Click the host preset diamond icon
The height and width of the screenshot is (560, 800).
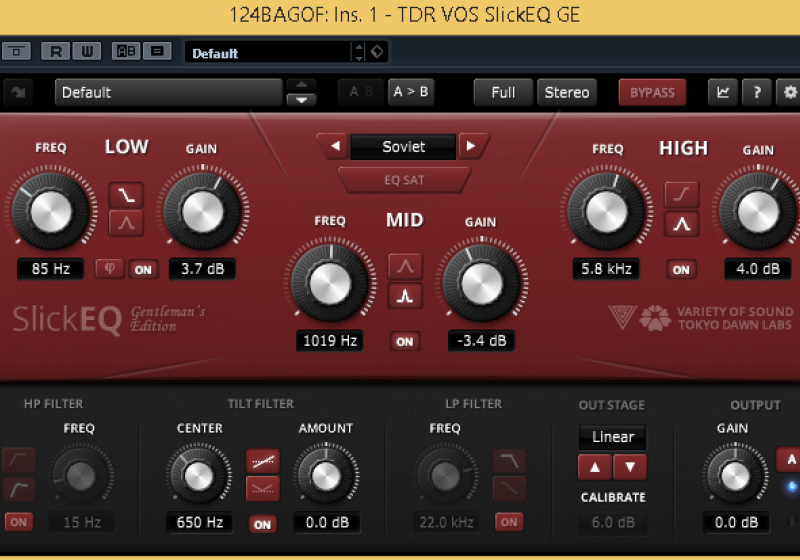pos(377,52)
